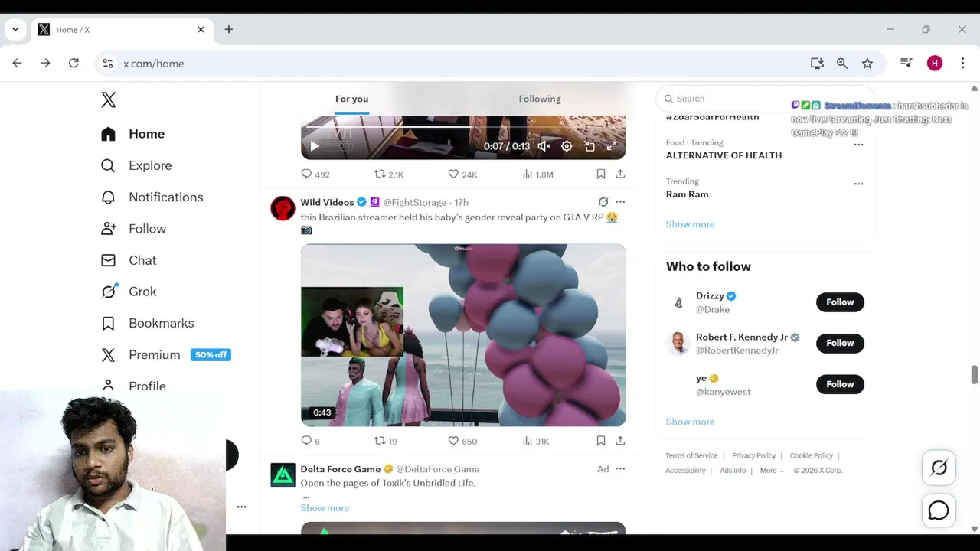Bookmark the post with 1.8M views

(x=601, y=174)
